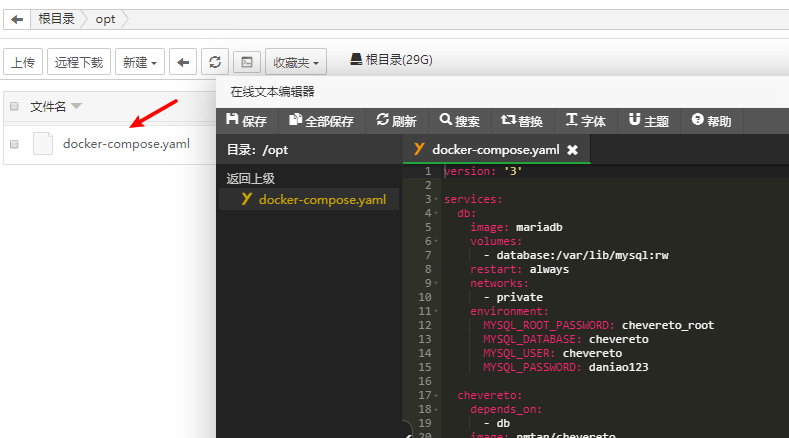Click the image: mariadb line
The width and height of the screenshot is (789, 438).
pyautogui.click(x=516, y=228)
